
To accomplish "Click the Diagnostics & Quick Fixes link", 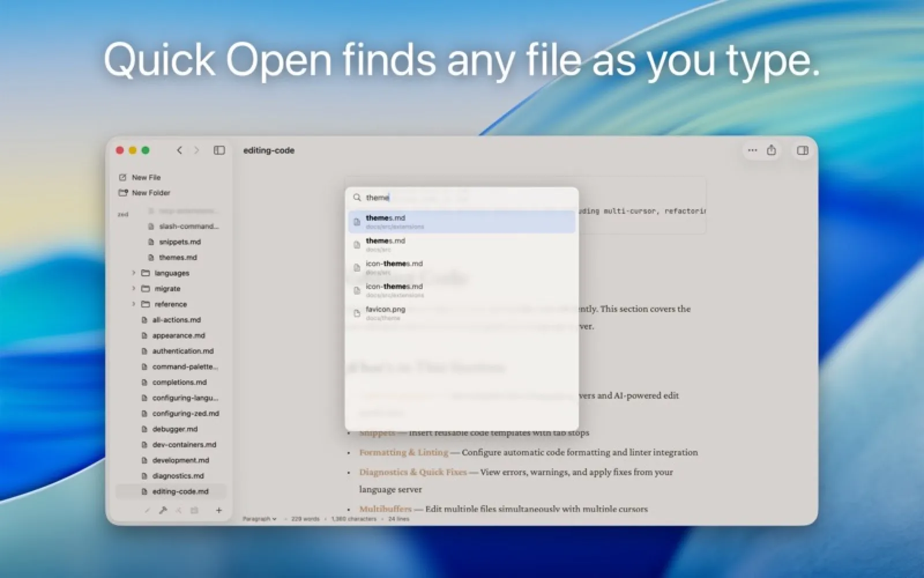I will pyautogui.click(x=413, y=472).
